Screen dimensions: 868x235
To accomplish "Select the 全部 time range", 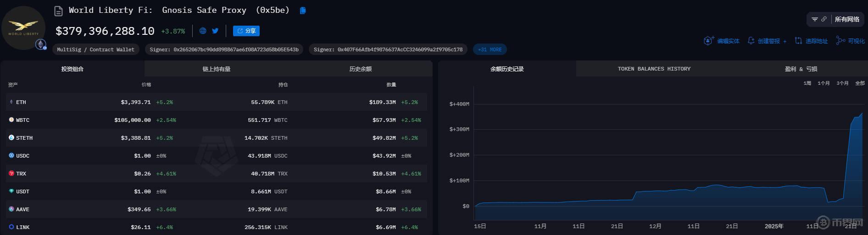I will coord(860,83).
